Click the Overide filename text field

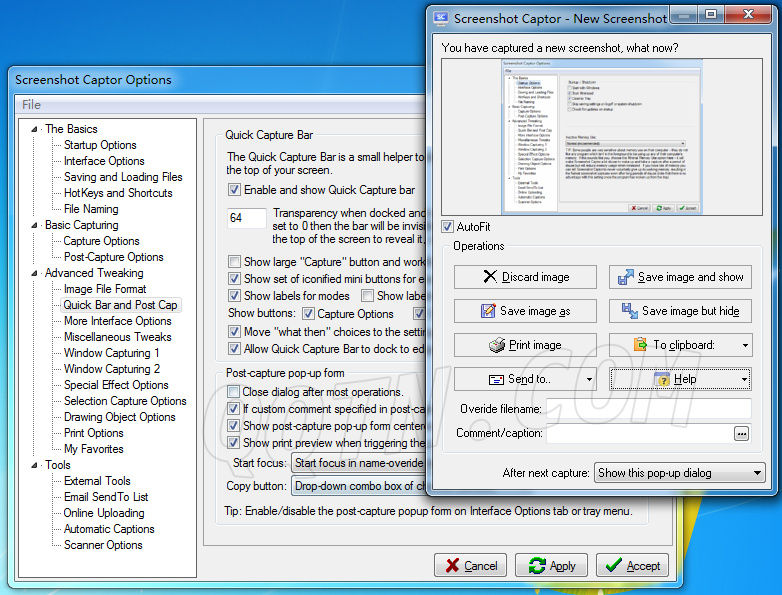point(648,409)
